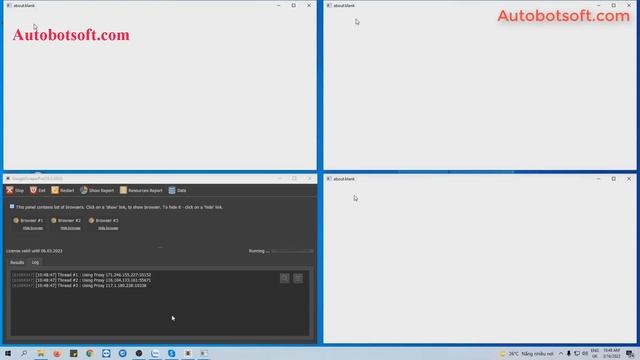Image resolution: width=640 pixels, height=360 pixels.
Task: Open TeamViewer from the taskbar
Action: pos(106,353)
